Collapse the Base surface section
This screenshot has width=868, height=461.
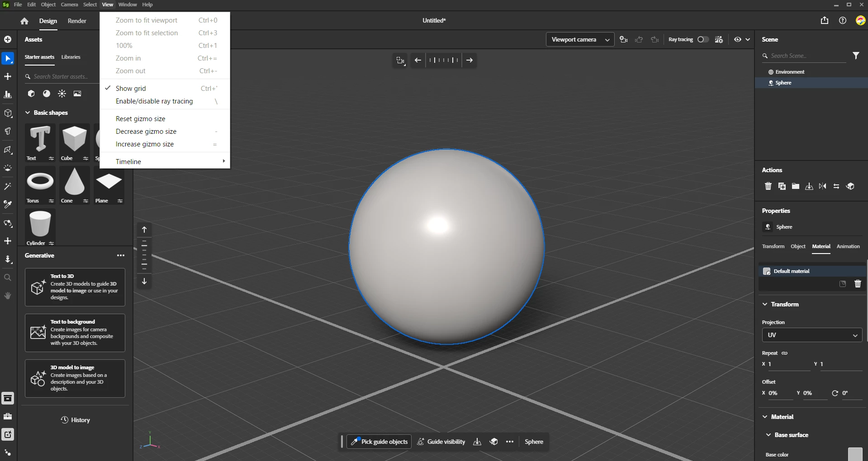[x=768, y=435]
